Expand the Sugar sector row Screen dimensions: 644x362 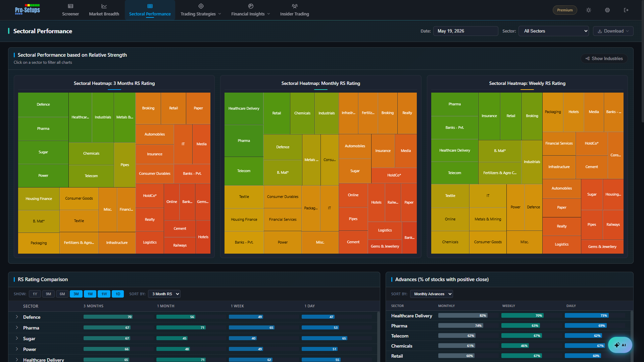pos(17,338)
